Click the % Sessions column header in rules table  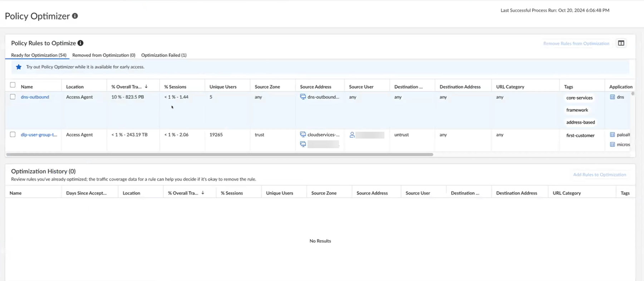pos(175,87)
